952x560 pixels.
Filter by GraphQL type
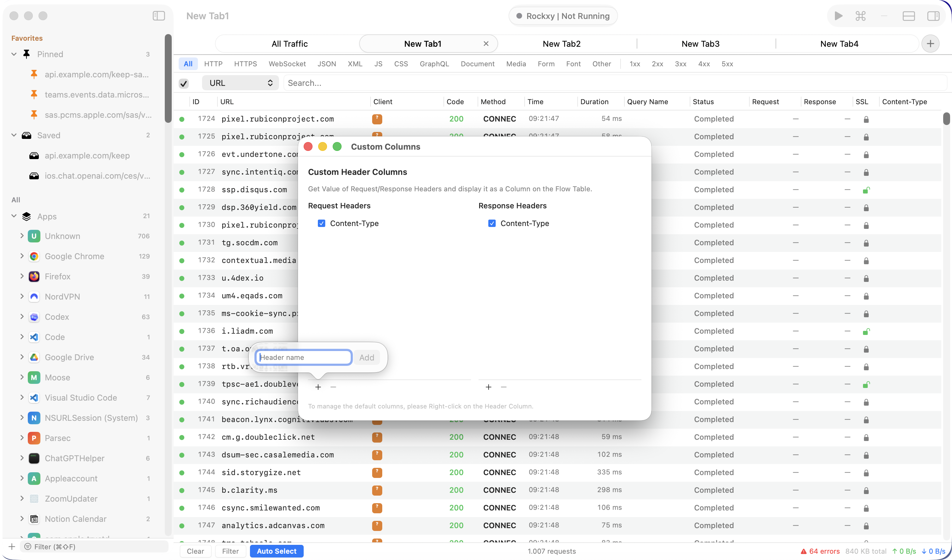(434, 64)
